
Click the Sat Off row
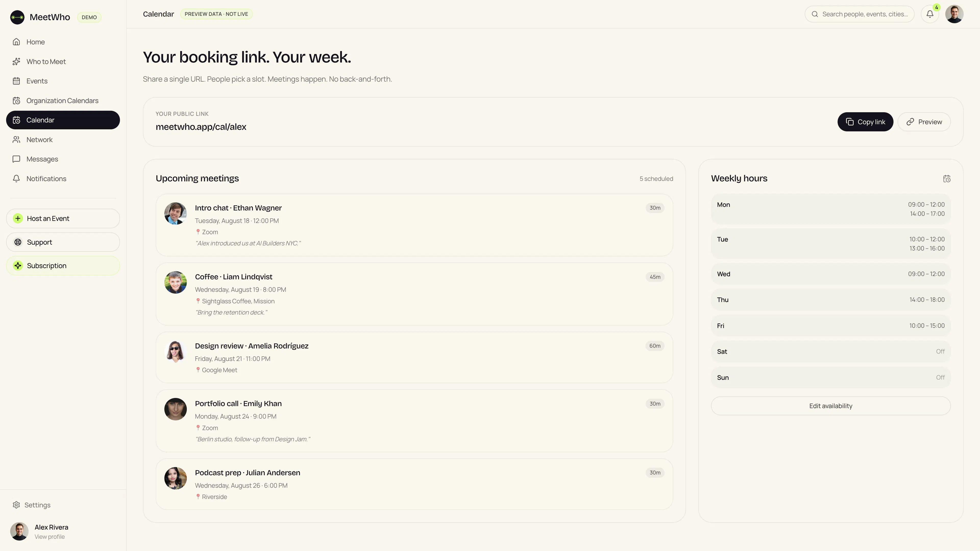(830, 351)
